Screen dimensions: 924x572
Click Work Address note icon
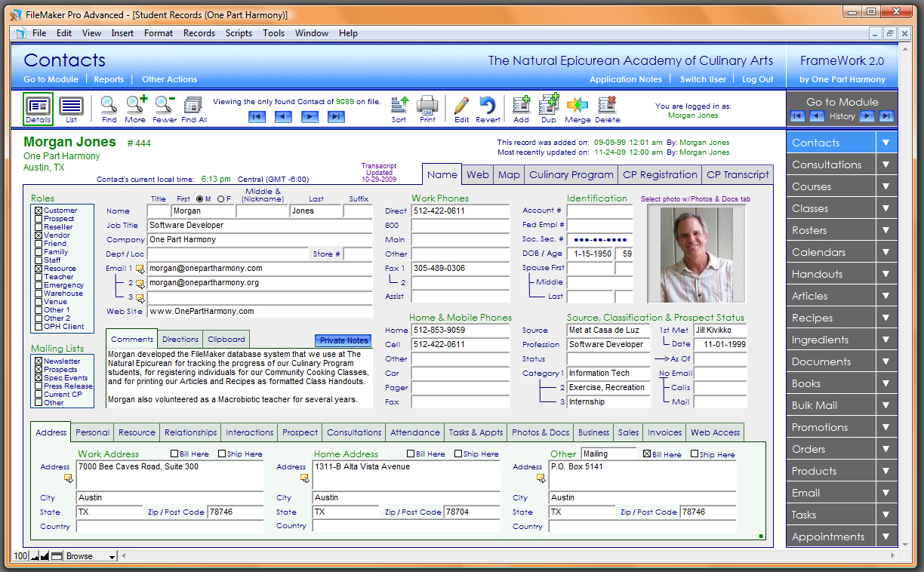[68, 478]
